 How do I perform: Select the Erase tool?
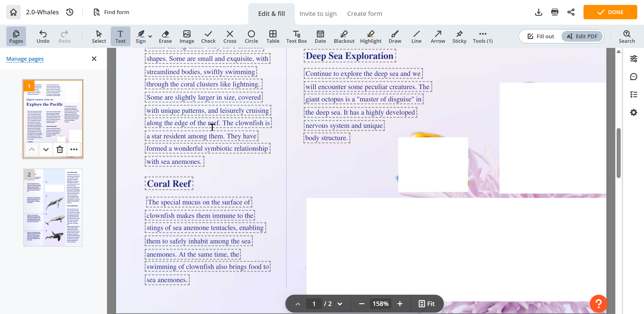pyautogui.click(x=165, y=36)
